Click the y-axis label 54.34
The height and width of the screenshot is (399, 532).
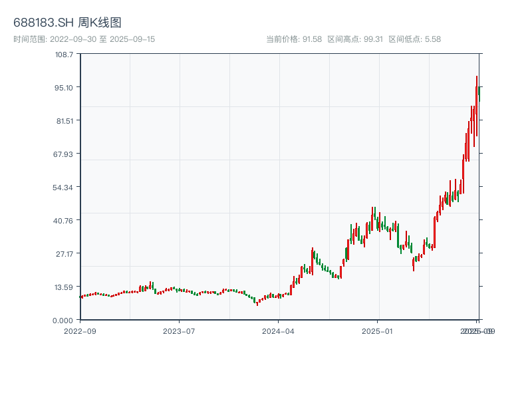63,188
